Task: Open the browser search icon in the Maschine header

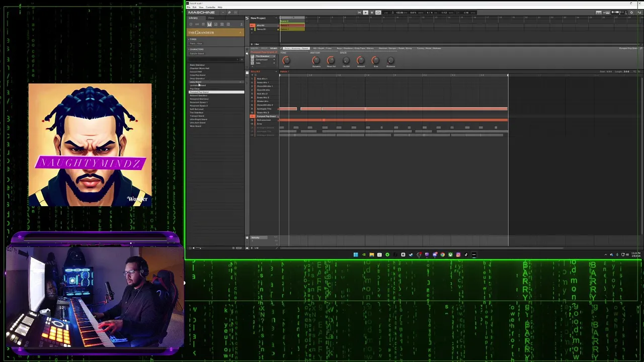Action: tap(229, 13)
